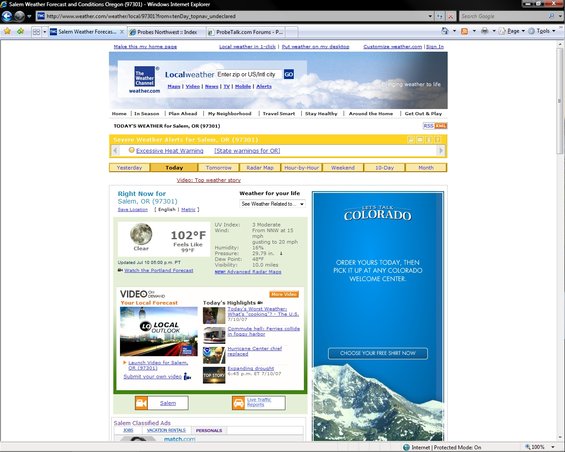
Task: Click Choose Your Free Shirt Now button
Action: (x=378, y=353)
